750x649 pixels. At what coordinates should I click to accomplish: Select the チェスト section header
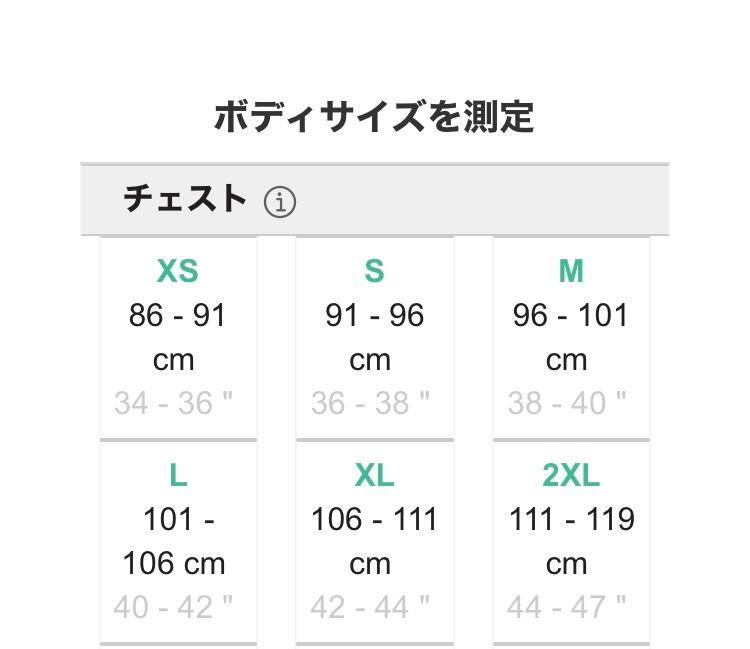185,199
